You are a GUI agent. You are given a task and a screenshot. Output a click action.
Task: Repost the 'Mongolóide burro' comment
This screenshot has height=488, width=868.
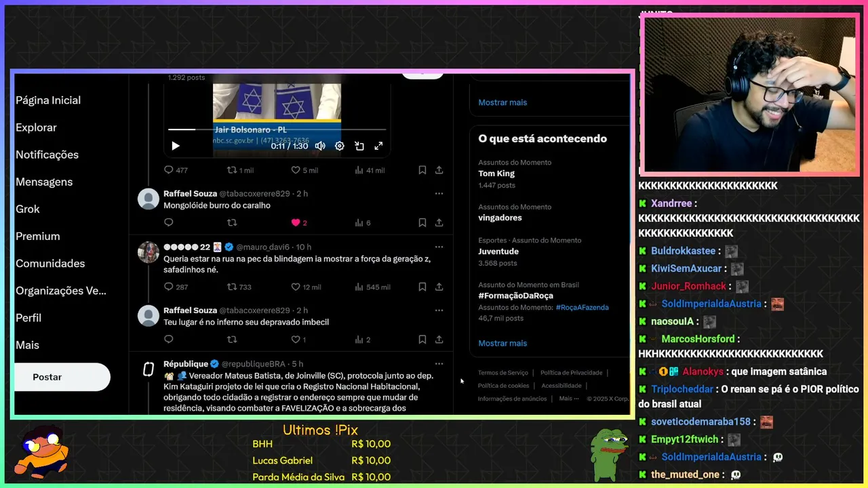point(232,222)
